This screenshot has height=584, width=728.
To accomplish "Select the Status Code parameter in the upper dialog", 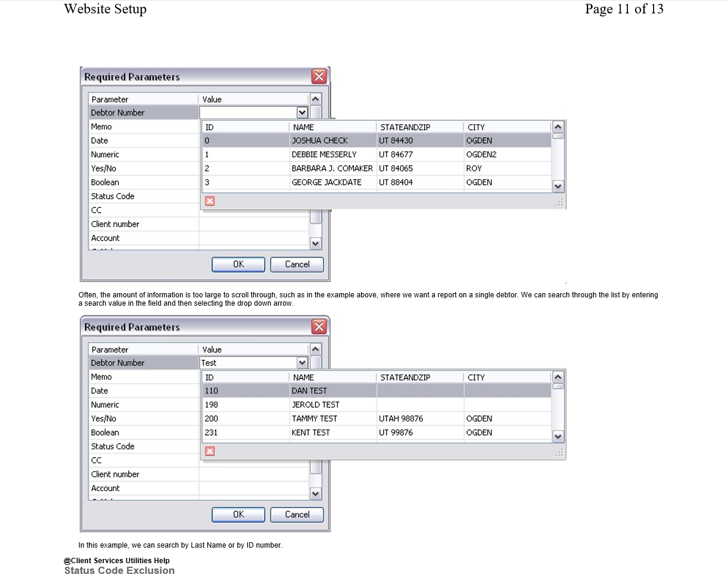I will [x=144, y=196].
